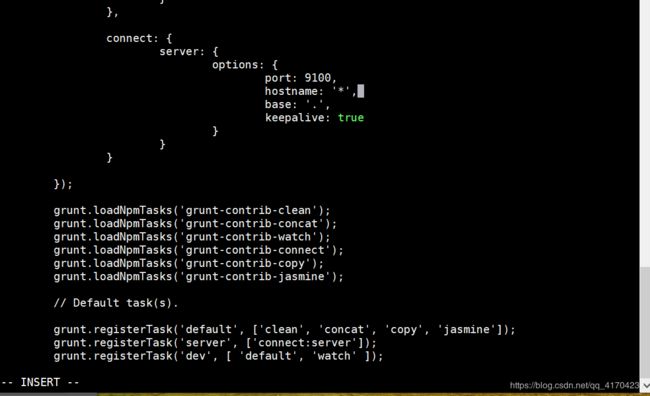This screenshot has height=396, width=650.
Task: Click the loadNpmTasks 'grunt-contrib-clean' line
Action: (192, 211)
